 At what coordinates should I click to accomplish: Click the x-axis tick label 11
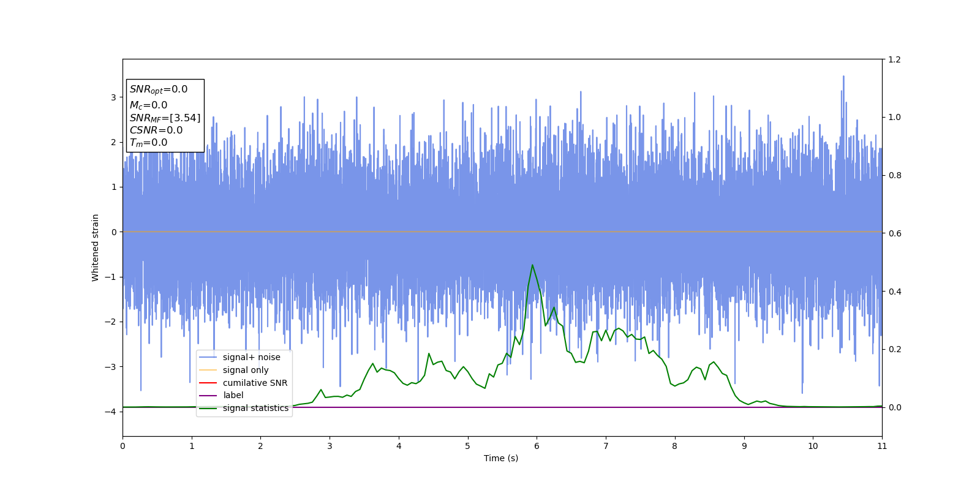click(x=882, y=446)
